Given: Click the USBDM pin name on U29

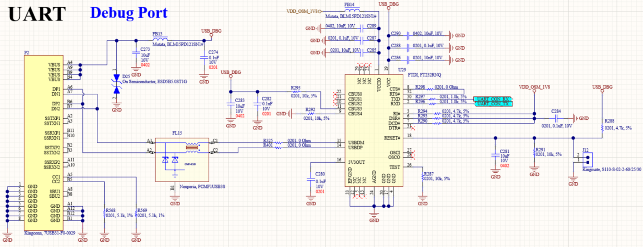Looking at the screenshot, I should pos(356,143).
